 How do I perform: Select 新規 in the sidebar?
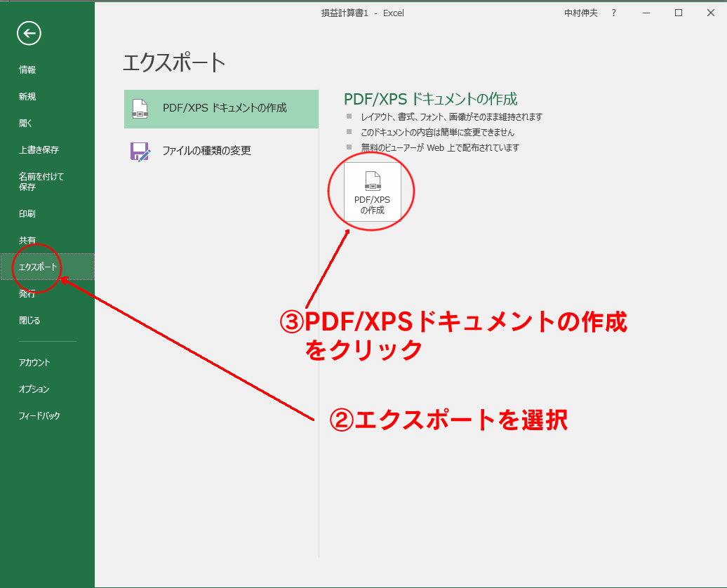(27, 96)
